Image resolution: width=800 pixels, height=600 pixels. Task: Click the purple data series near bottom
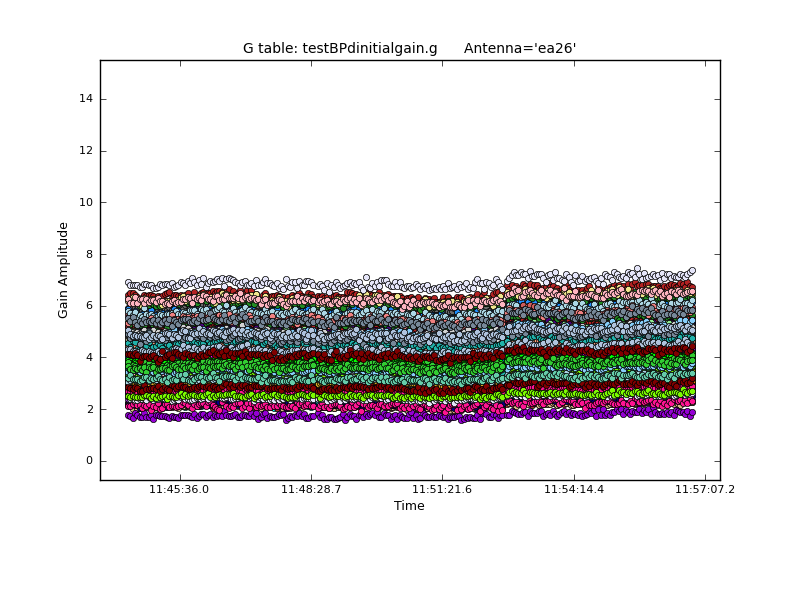(x=400, y=417)
